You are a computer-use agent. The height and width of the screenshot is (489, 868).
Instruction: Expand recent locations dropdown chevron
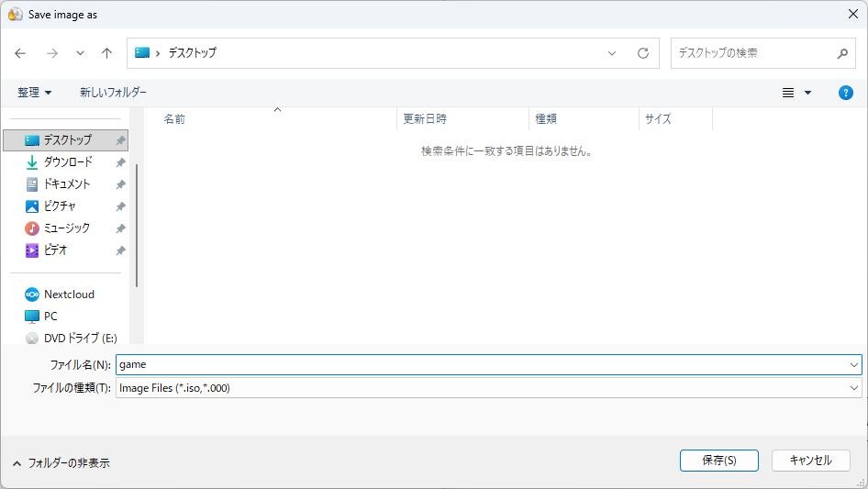coord(80,53)
